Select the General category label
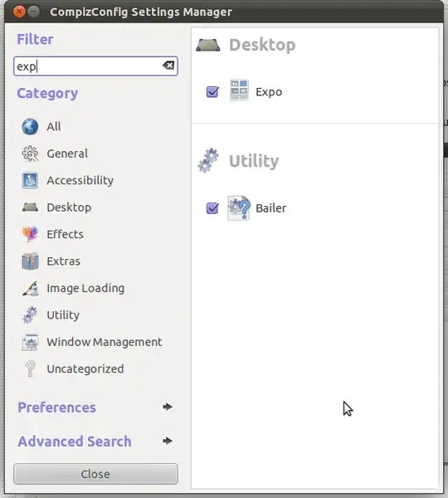 67,154
